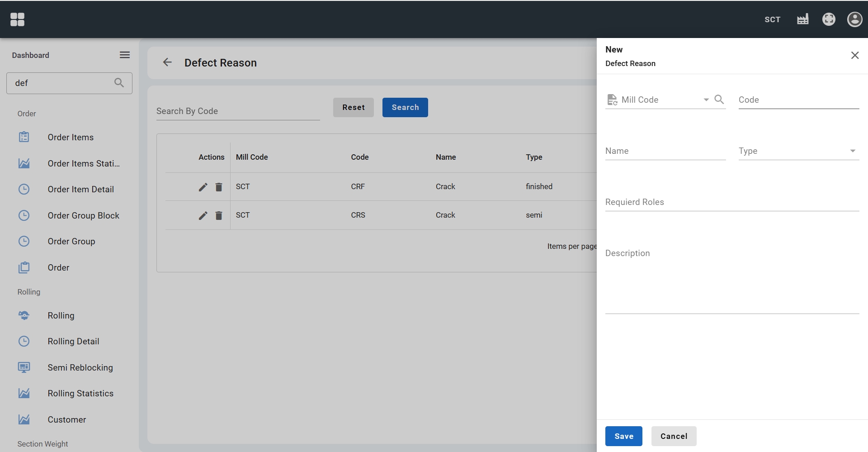Click the fullscreen target icon in header
Screen dimensions: 868x452
pos(829,19)
